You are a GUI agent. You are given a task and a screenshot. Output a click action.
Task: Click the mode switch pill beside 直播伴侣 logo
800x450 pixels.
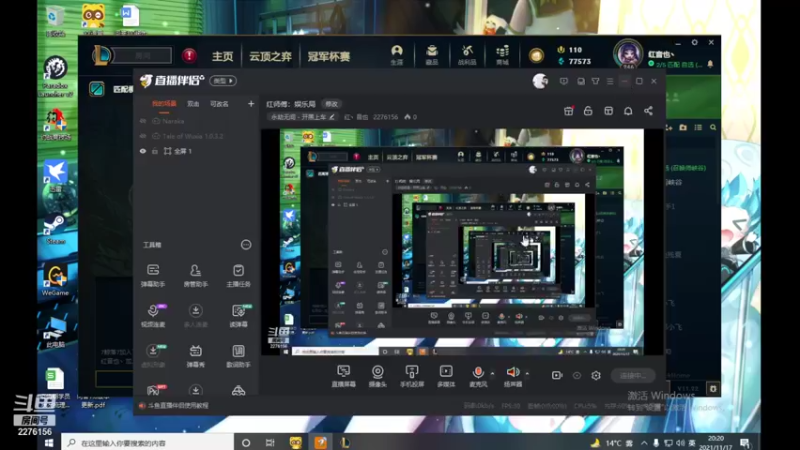(x=223, y=81)
